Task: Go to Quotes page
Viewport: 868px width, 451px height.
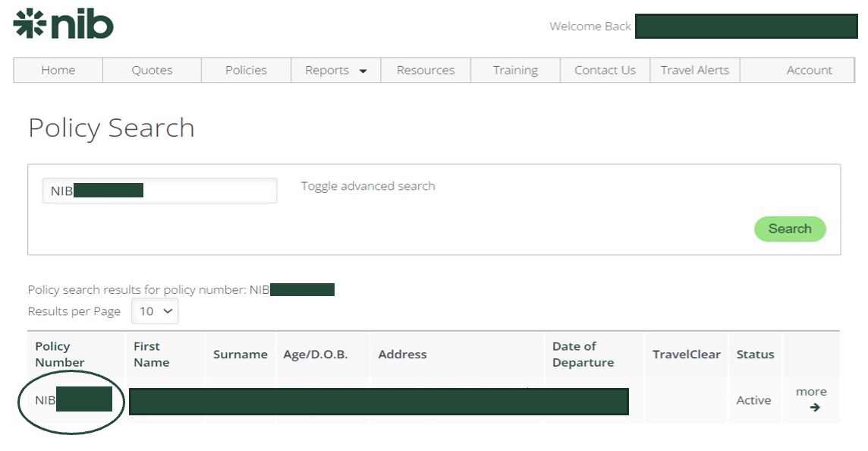Action: coord(152,71)
